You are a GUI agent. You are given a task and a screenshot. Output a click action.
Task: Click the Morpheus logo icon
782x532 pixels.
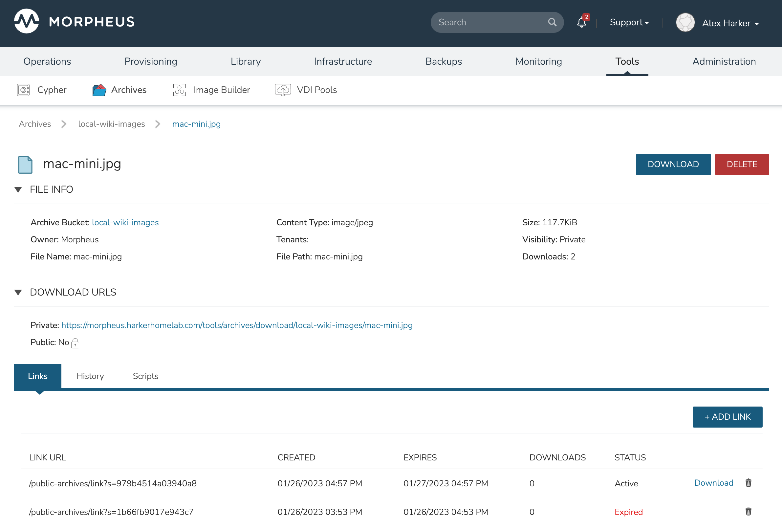coord(26,22)
